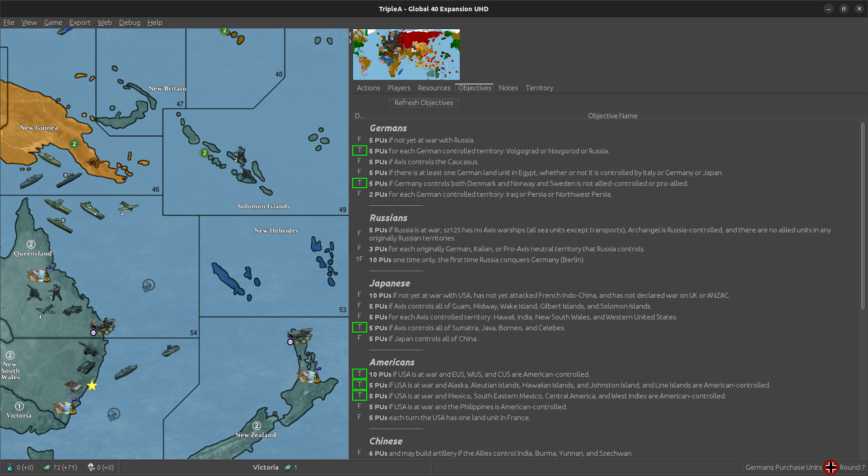Click the Purchase Units phase label
This screenshot has width=868, height=476.
click(x=798, y=467)
